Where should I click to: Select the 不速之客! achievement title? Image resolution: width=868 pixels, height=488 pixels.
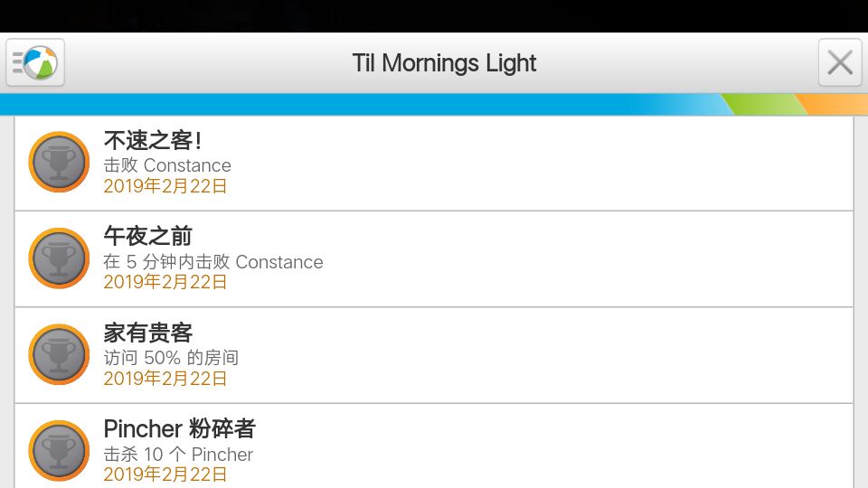(x=153, y=141)
